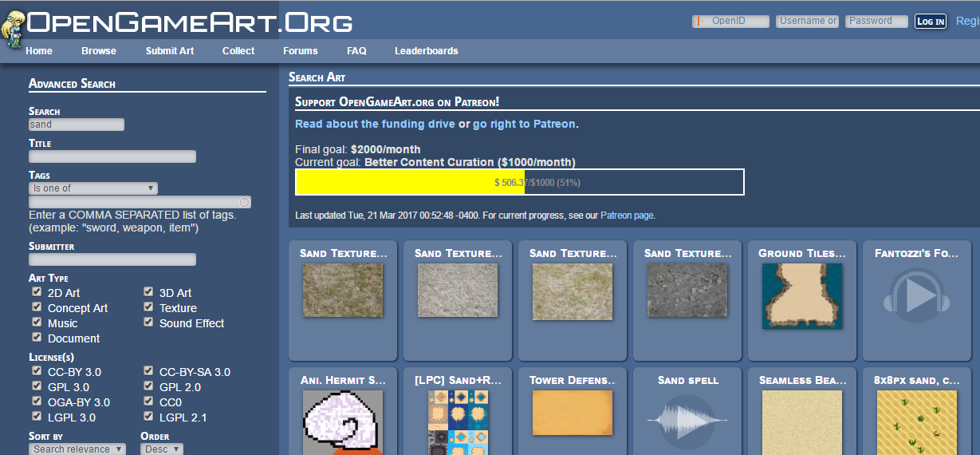Go to Home in navigation bar

(x=39, y=51)
